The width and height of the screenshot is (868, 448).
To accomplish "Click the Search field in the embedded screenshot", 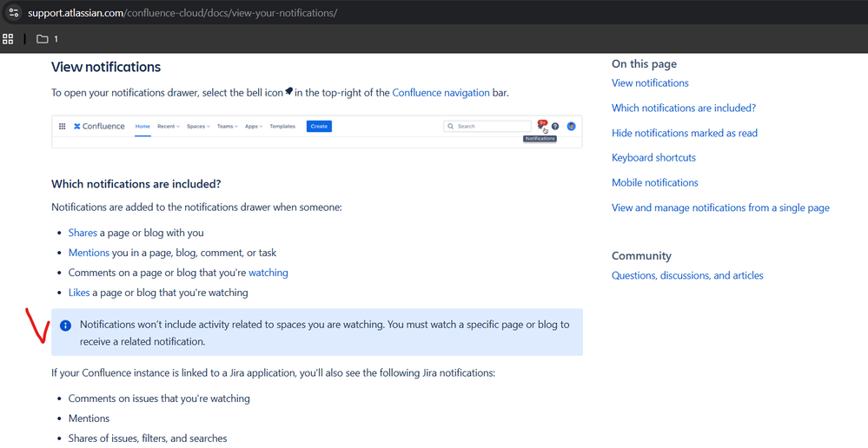I will tap(487, 126).
